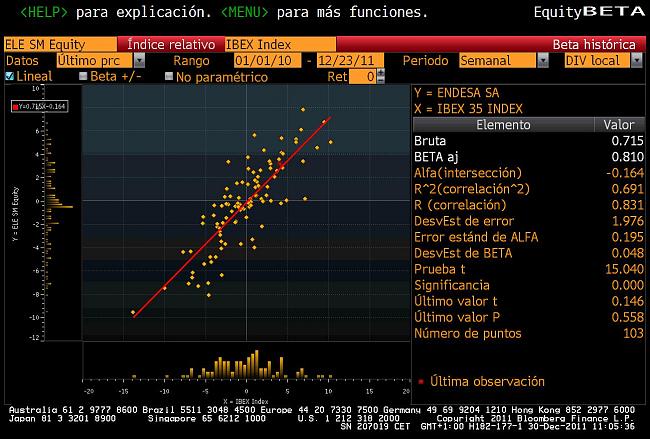Click the Ret value stepper arrows

pos(381,76)
